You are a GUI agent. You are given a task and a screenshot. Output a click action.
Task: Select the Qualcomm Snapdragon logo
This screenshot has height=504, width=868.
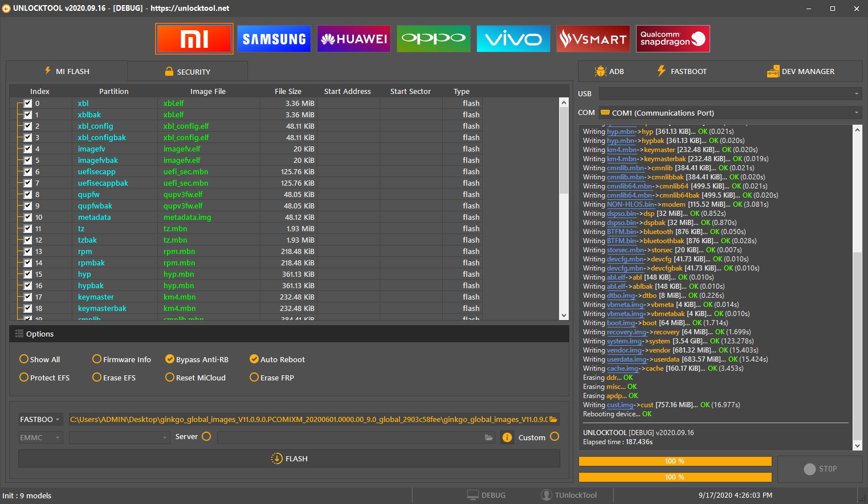(673, 39)
